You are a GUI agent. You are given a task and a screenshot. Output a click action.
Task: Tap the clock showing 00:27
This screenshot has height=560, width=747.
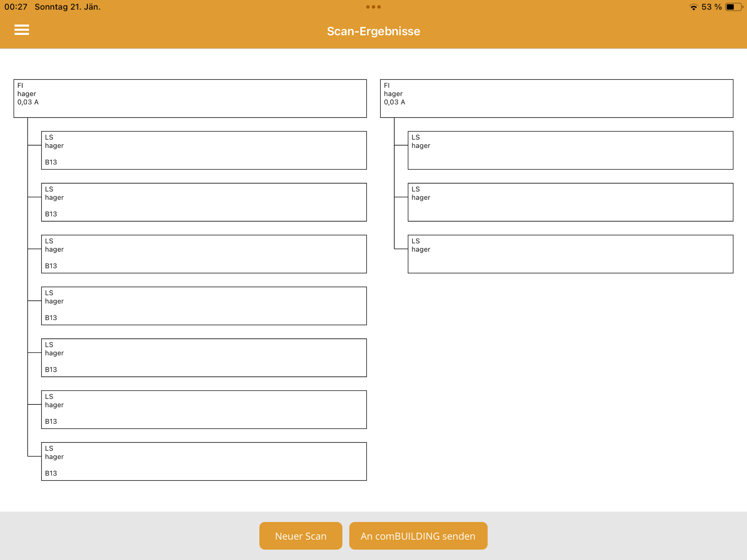pos(16,7)
